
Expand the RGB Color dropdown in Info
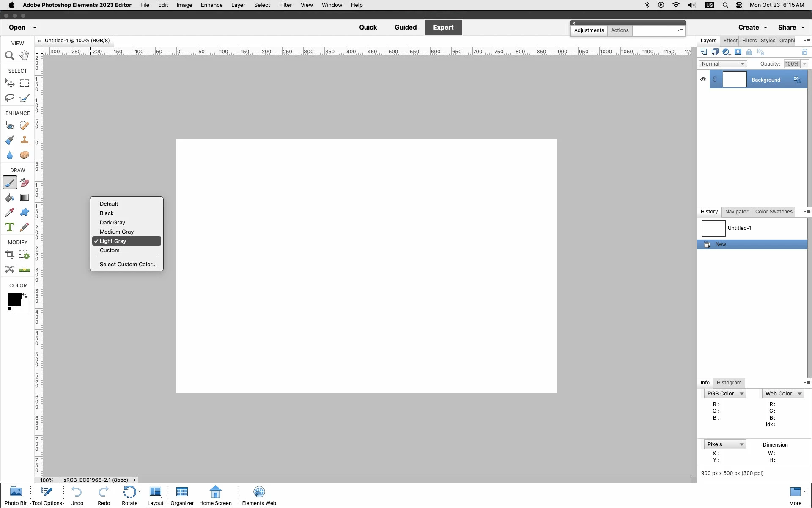[725, 394]
